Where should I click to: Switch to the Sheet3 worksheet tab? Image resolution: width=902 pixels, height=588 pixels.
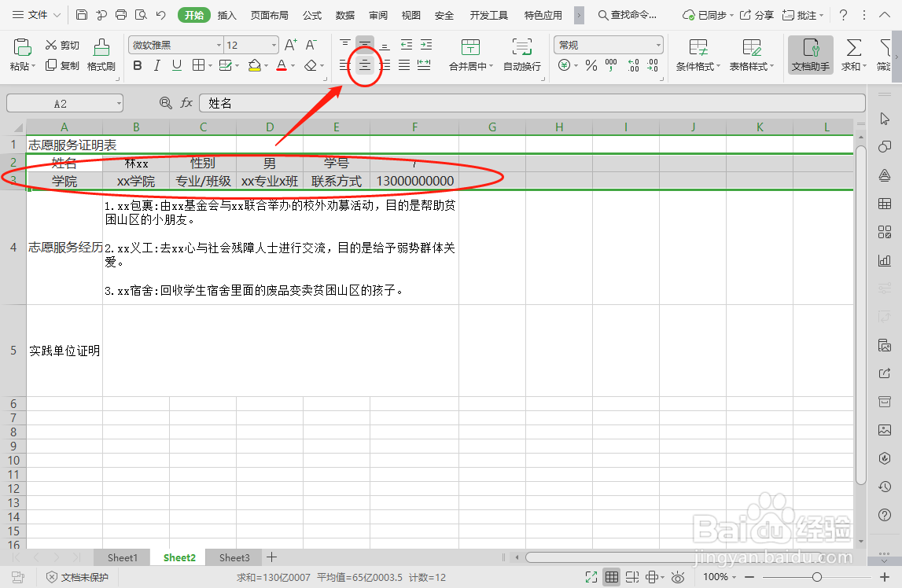tap(233, 557)
